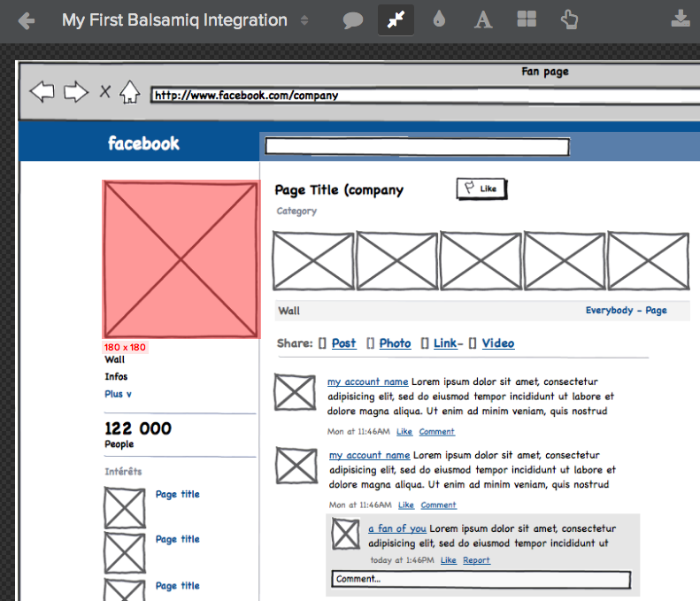The width and height of the screenshot is (700, 601).
Task: Click the Category text under page title
Action: point(296,211)
